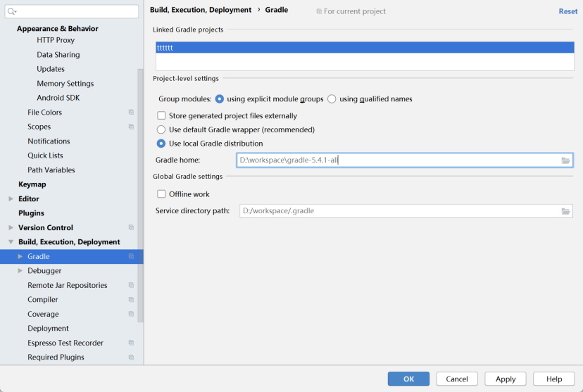Tick the Offline work checkbox
Image resolution: width=583 pixels, height=392 pixels.
(162, 194)
